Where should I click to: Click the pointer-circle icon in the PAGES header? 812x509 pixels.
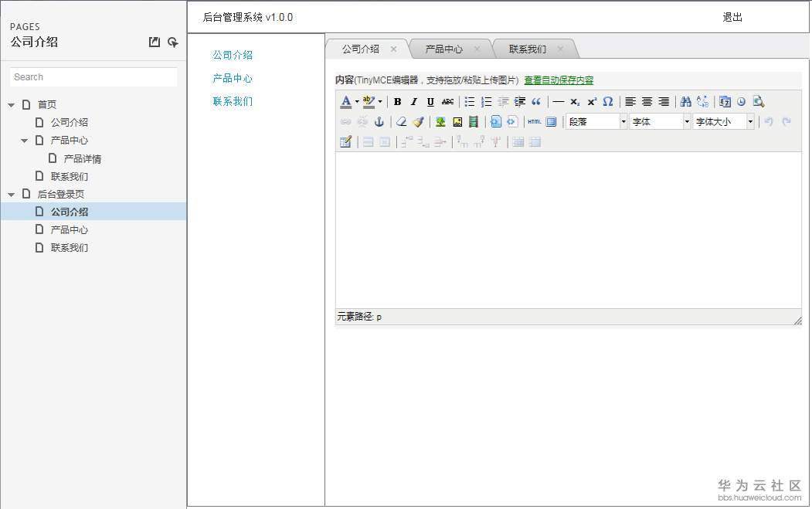pyautogui.click(x=173, y=42)
